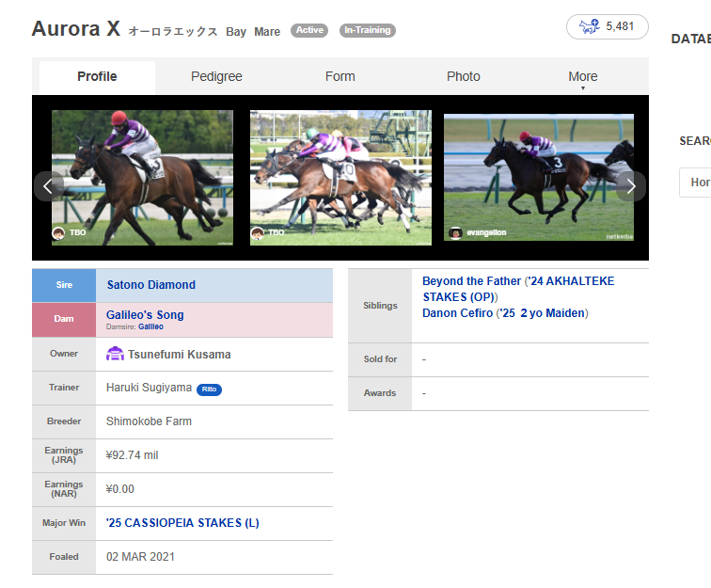This screenshot has height=588, width=711.
Task: Select trainer name Haruki Sugiyama
Action: [149, 388]
